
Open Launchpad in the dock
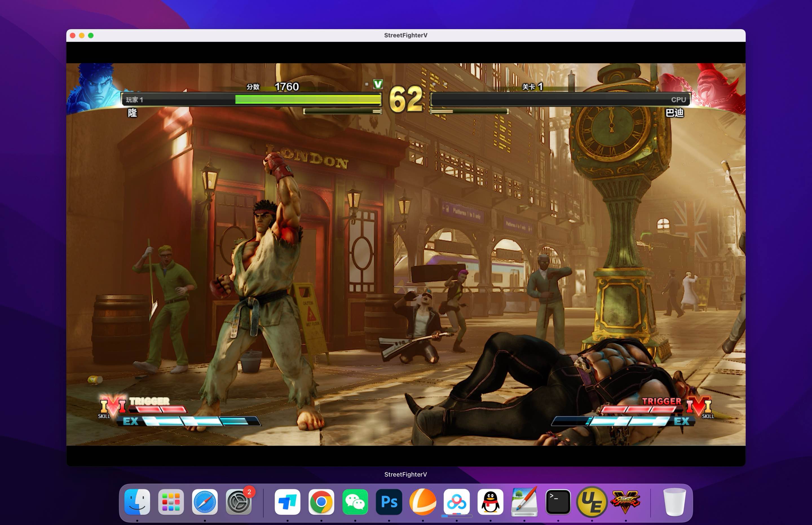(x=171, y=502)
